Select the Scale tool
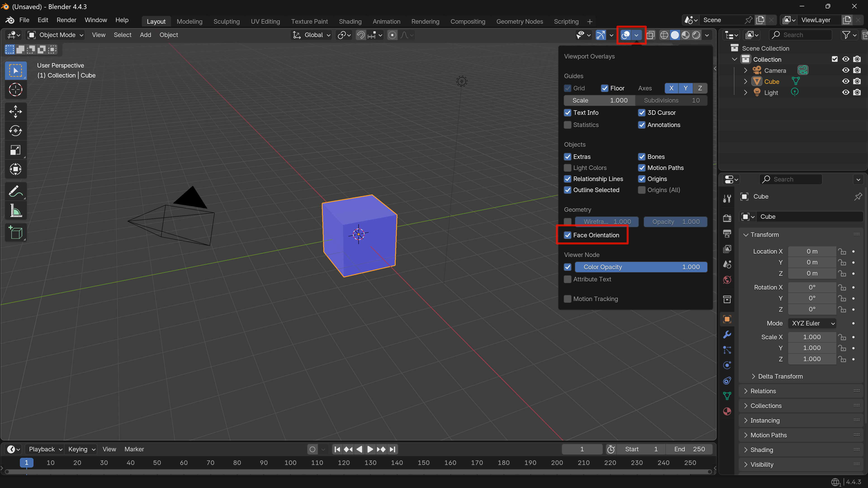Viewport: 868px width, 488px height. (16, 150)
